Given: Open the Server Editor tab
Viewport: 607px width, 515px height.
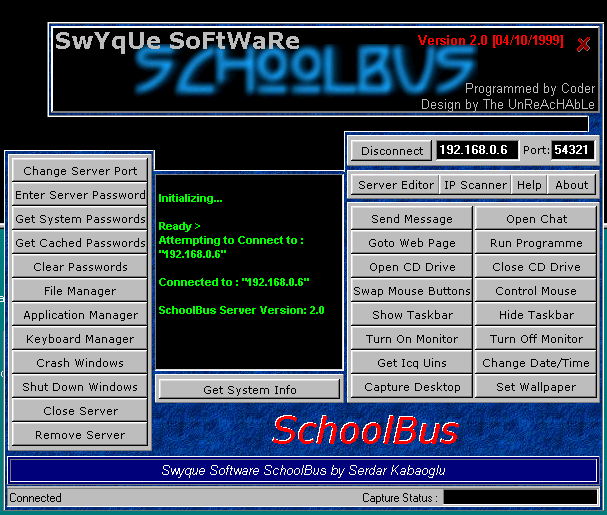Looking at the screenshot, I should point(396,185).
